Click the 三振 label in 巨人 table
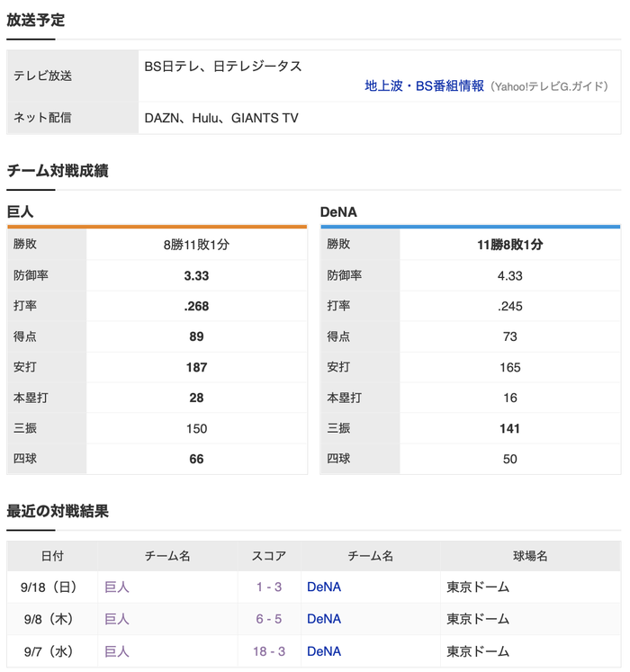The image size is (630, 672). 25,428
